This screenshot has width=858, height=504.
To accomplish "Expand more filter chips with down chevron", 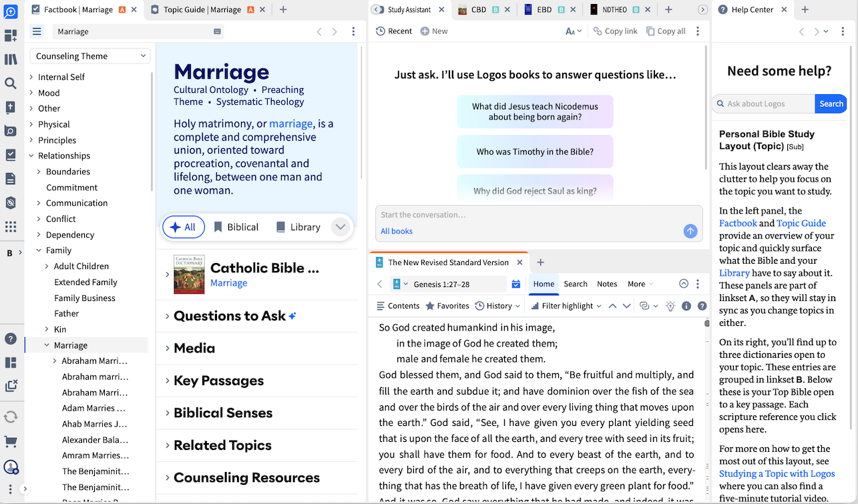I will pos(341,227).
